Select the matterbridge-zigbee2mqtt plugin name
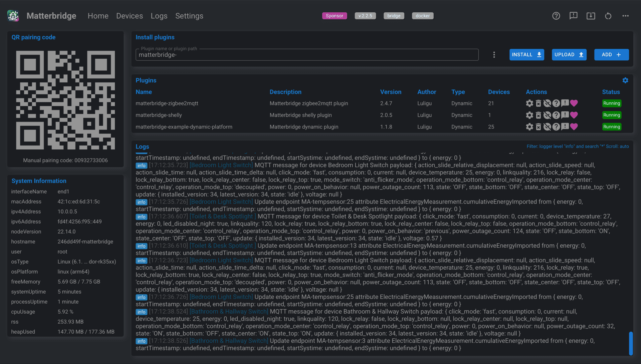This screenshot has width=641, height=364. click(x=167, y=103)
